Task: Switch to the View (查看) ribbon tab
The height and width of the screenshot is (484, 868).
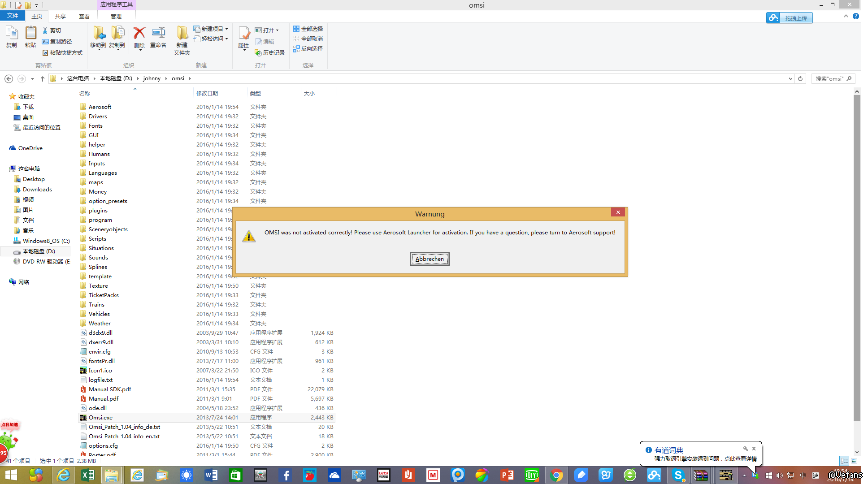Action: tap(84, 16)
